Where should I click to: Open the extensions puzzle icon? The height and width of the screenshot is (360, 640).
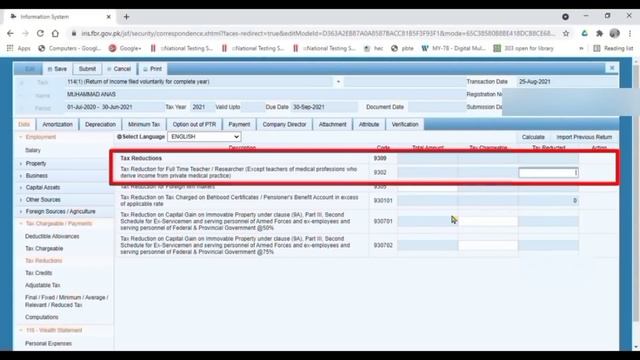point(599,33)
